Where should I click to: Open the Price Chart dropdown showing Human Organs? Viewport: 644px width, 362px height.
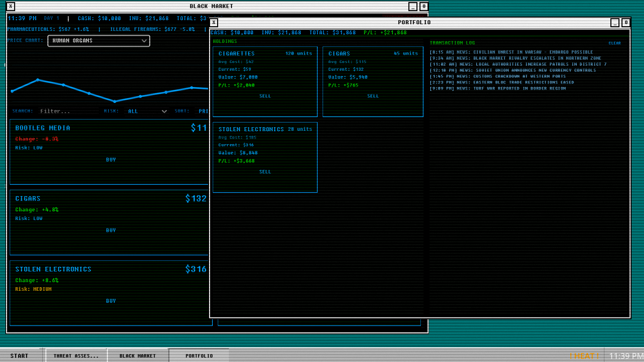pos(99,41)
